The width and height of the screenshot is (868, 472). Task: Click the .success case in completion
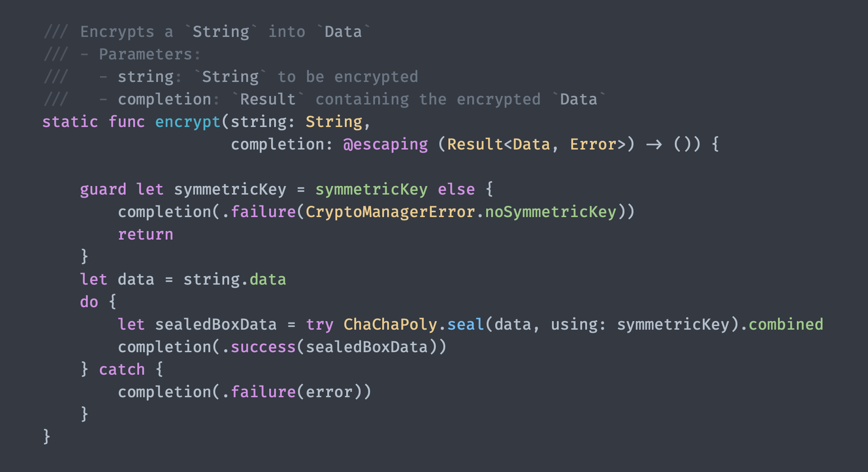coord(262,347)
